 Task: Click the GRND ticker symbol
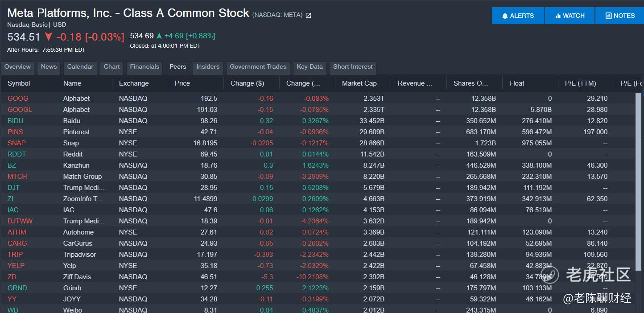pos(17,288)
